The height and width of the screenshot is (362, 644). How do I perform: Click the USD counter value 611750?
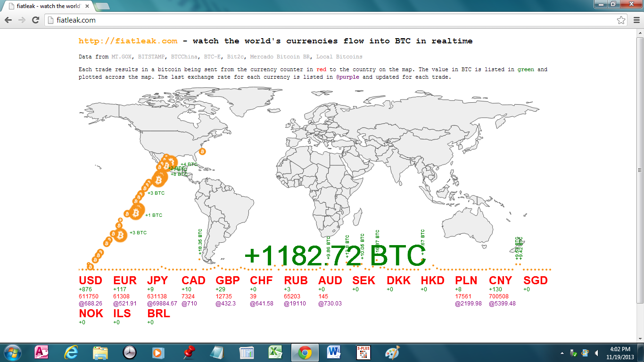click(88, 296)
